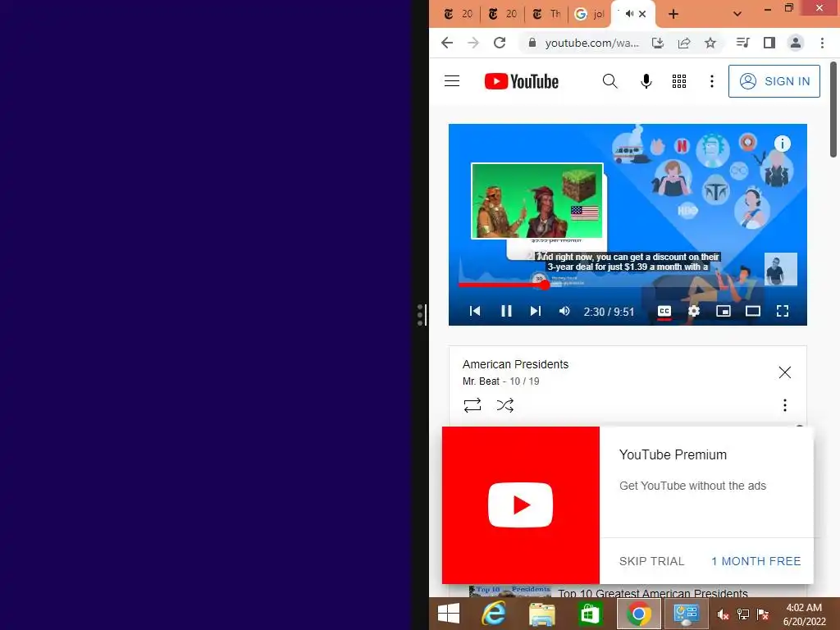Screen dimensions: 840x630
Task: Go back in the browser
Action: pyautogui.click(x=447, y=43)
